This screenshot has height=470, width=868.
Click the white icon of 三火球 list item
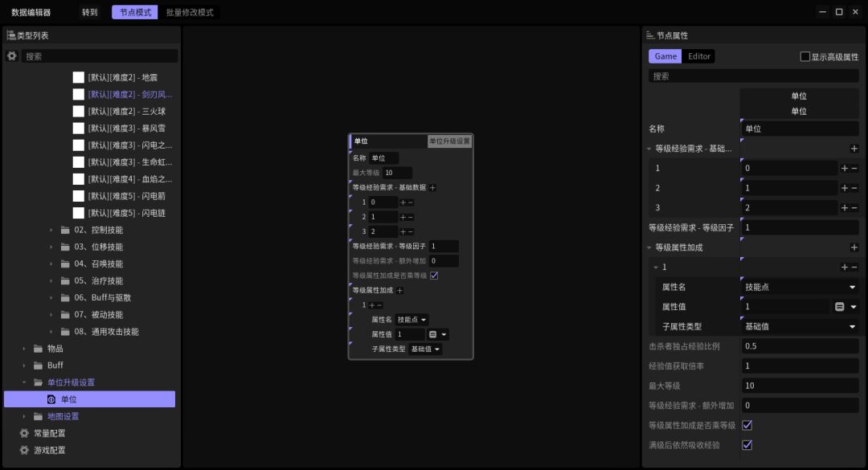tap(79, 111)
